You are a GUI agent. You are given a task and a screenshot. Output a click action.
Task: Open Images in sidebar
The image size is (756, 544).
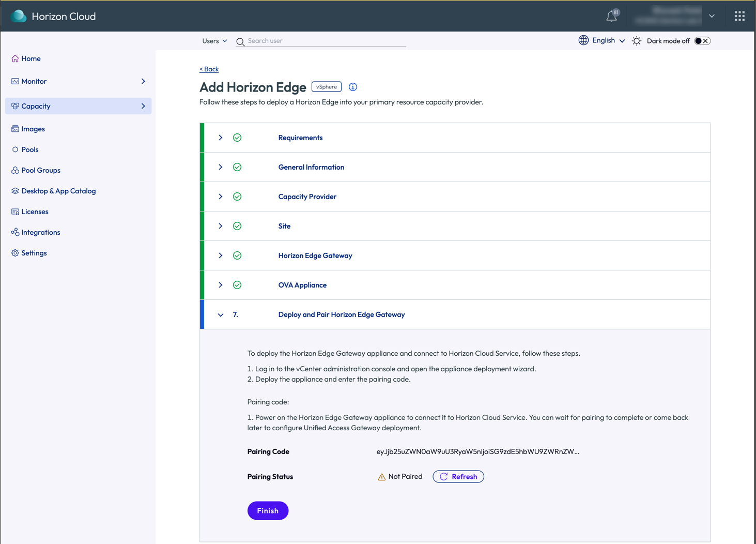click(x=33, y=129)
